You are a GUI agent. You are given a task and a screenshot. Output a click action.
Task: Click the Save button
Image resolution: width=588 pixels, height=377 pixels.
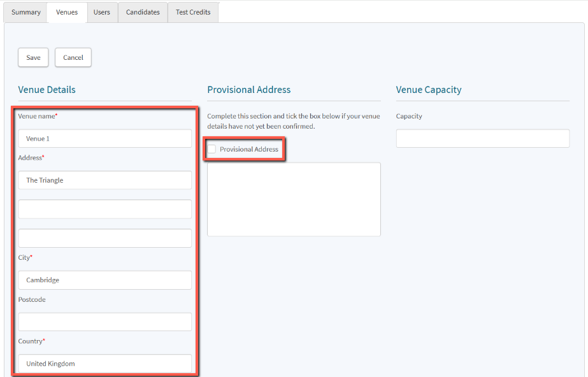coord(33,57)
